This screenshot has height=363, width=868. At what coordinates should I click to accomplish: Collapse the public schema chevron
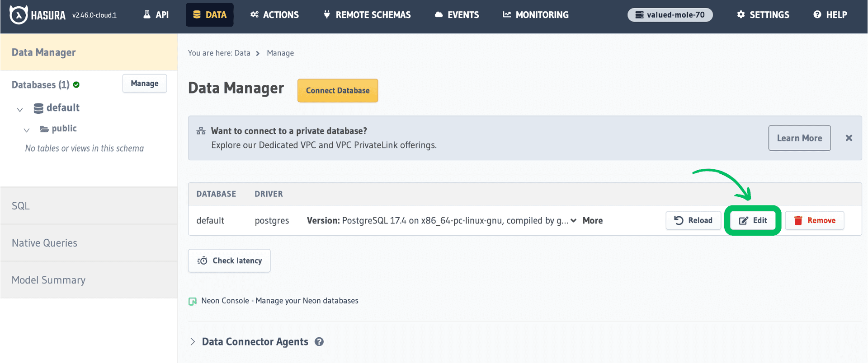[x=27, y=130]
